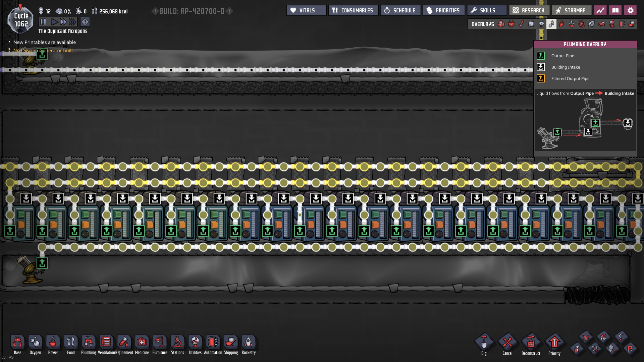Open the Research screen
The height and width of the screenshot is (362, 644).
coord(529,10)
